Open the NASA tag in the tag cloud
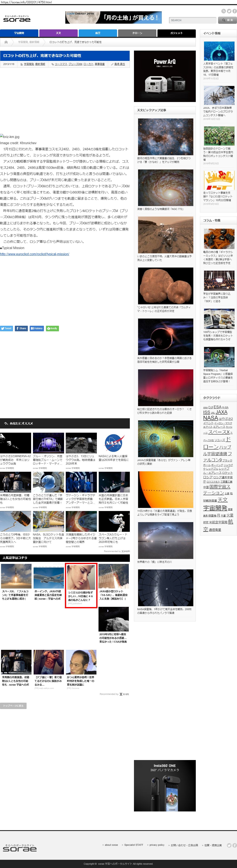 210,418
